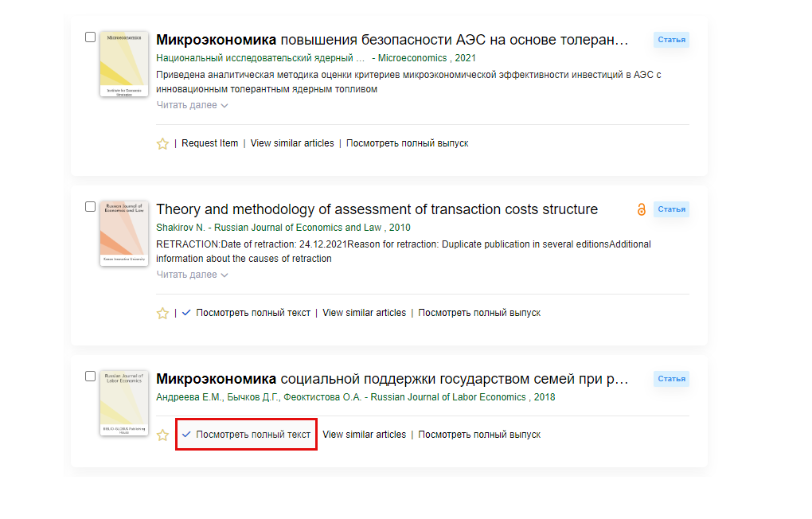Screen dimensions: 812x519
Task: Open the Russian Journal of Economics and Law cover
Action: coord(124,233)
